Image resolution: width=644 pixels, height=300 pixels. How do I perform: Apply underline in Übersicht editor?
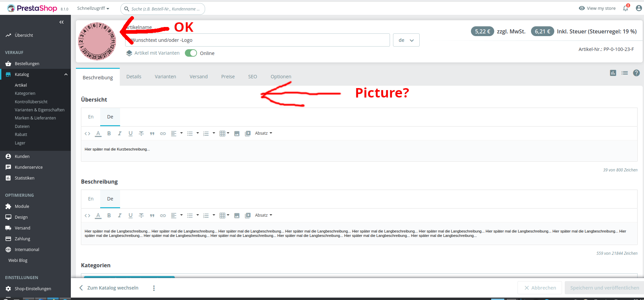(x=131, y=134)
